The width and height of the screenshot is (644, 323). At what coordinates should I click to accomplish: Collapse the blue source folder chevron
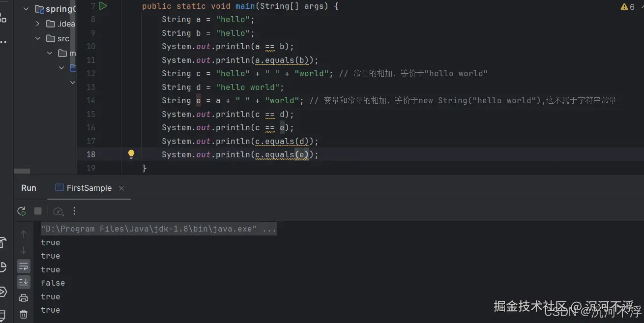[x=61, y=68]
